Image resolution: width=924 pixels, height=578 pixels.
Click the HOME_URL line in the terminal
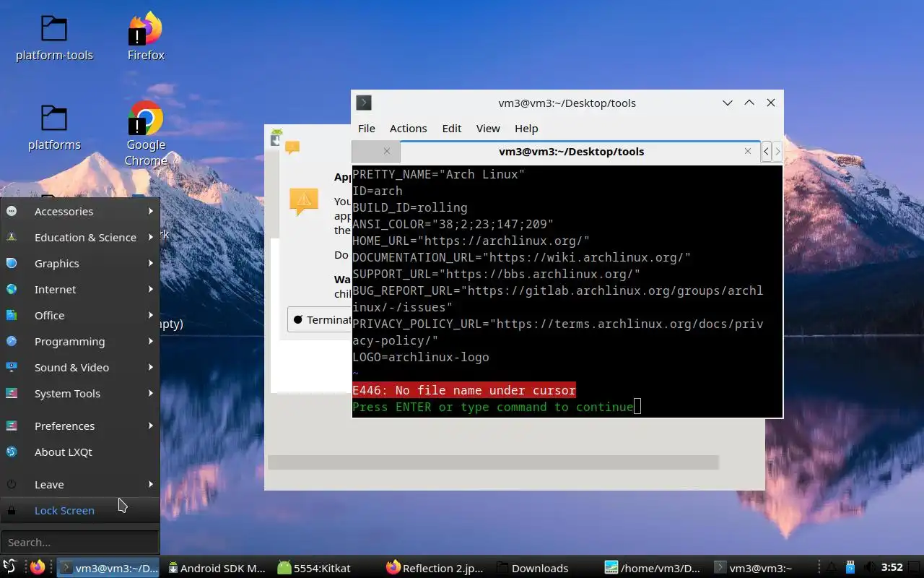pyautogui.click(x=471, y=241)
